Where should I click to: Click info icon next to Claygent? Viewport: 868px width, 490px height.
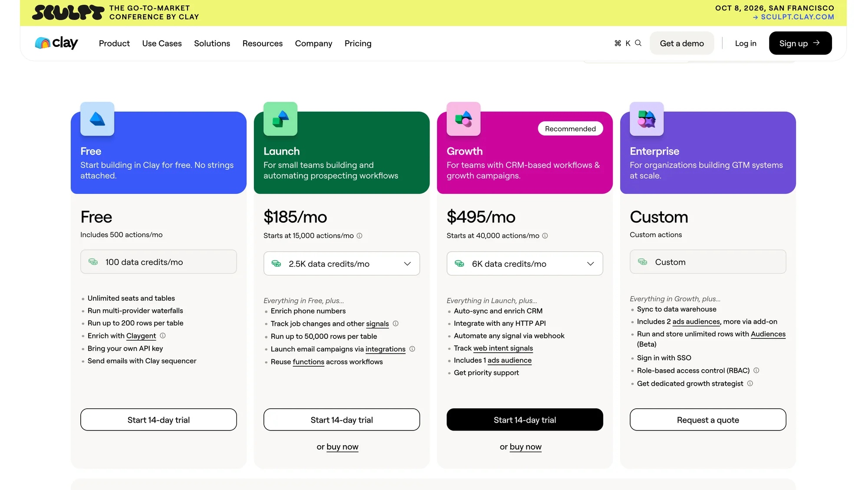(x=163, y=336)
